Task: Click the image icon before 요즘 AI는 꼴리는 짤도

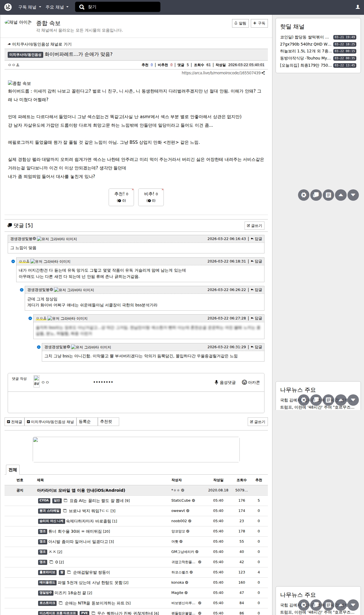Action: coord(65,501)
